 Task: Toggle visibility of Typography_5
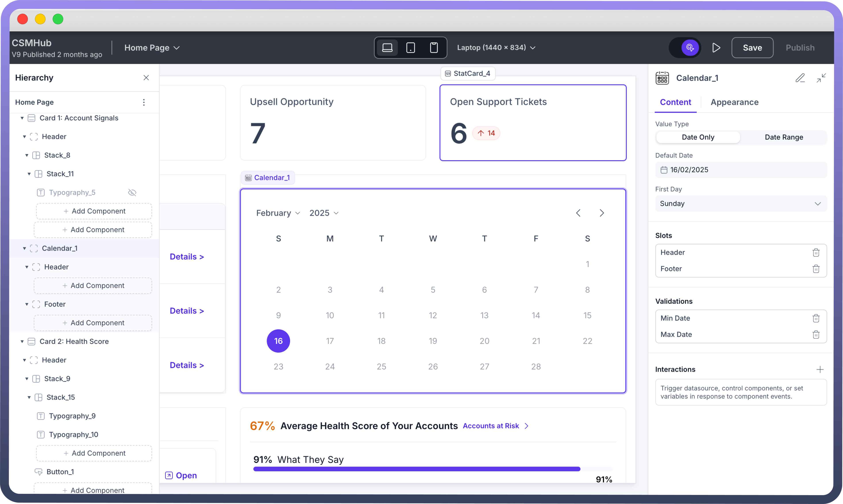click(x=132, y=193)
